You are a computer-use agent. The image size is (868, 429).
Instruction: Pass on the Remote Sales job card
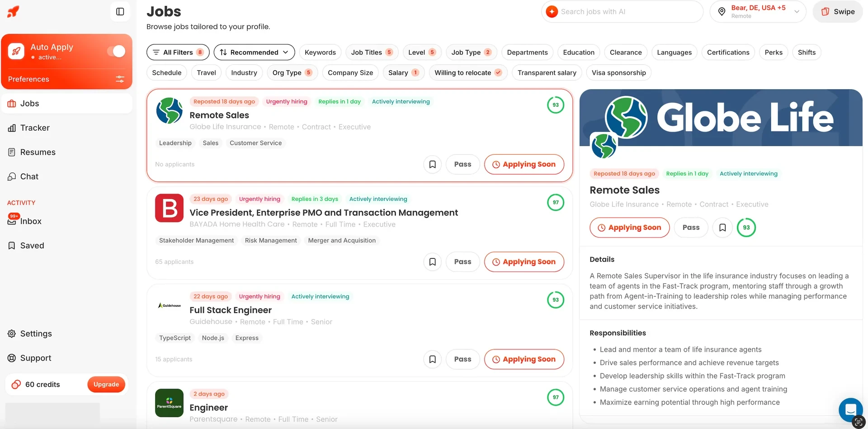(462, 164)
